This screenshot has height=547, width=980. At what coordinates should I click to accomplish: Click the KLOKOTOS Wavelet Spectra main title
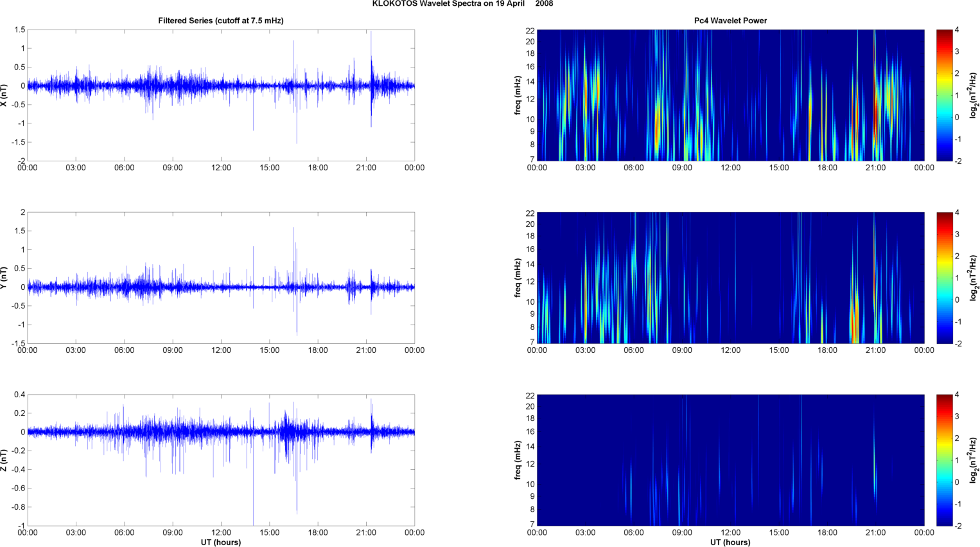coord(462,4)
